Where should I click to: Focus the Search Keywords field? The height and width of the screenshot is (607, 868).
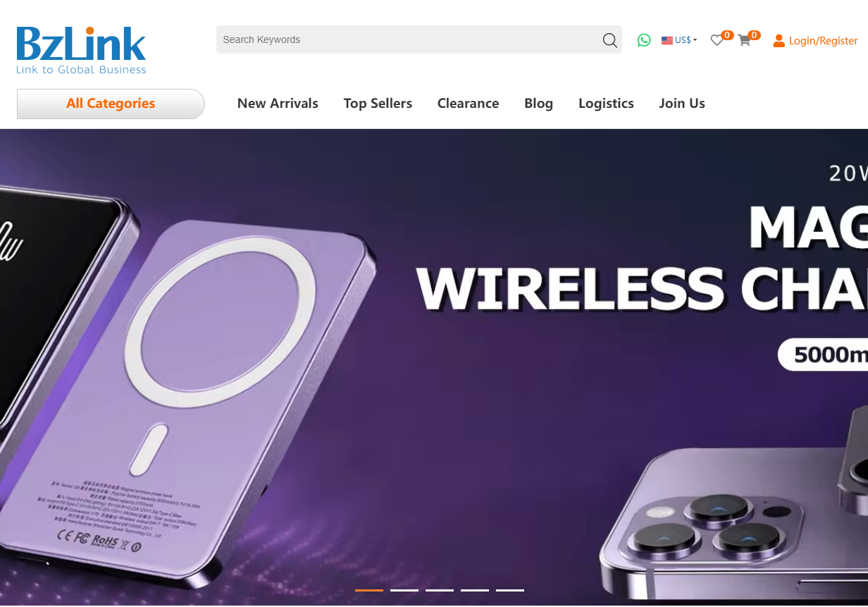coord(409,39)
